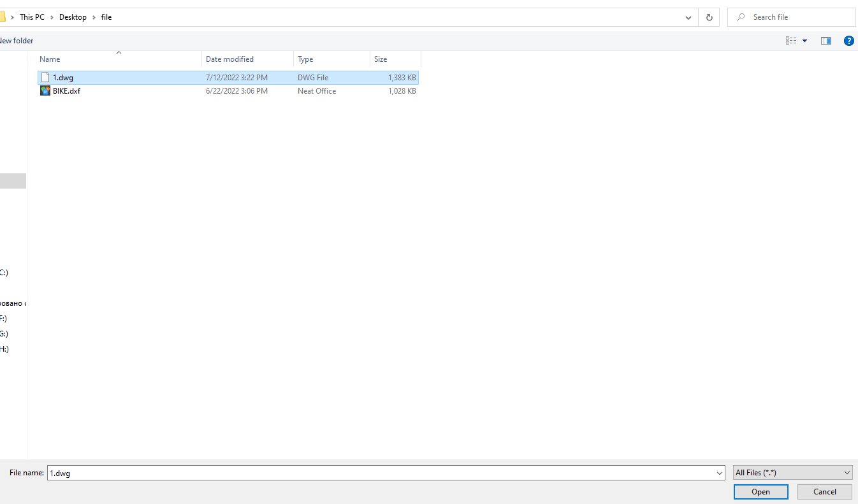This screenshot has width=858, height=504.
Task: Open the address bar history dropdown
Action: 688,17
